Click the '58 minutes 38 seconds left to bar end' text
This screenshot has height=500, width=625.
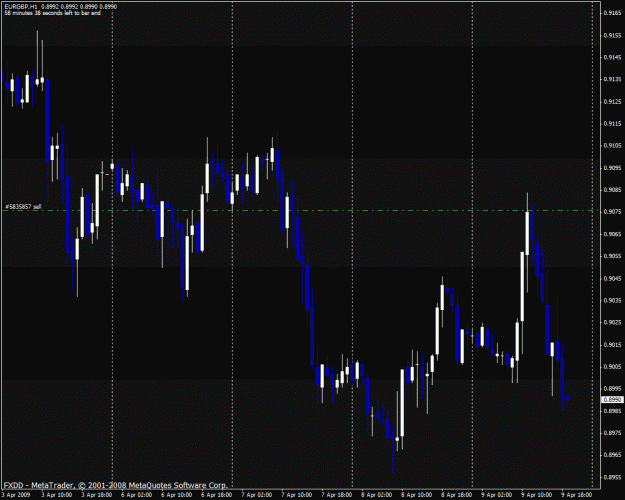pyautogui.click(x=52, y=13)
